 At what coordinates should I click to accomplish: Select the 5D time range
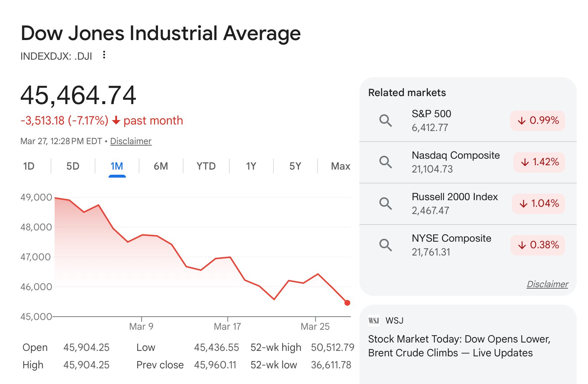click(73, 166)
